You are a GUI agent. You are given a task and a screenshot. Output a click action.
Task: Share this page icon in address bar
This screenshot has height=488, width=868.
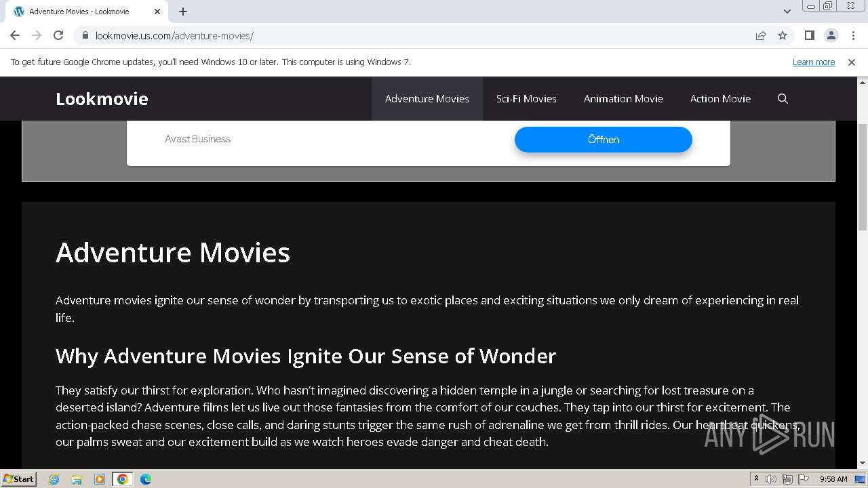(x=761, y=35)
